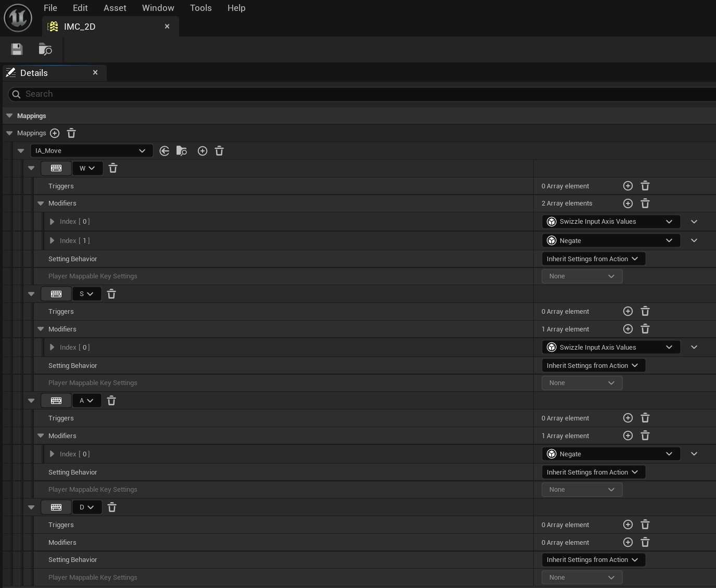
Task: Switch to the IMC_2D tab
Action: pyautogui.click(x=80, y=27)
